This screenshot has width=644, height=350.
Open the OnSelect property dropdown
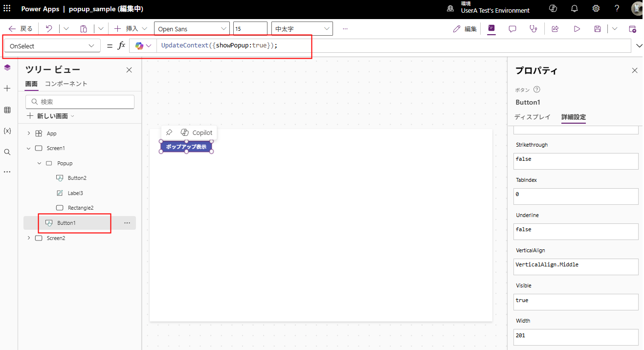point(52,46)
